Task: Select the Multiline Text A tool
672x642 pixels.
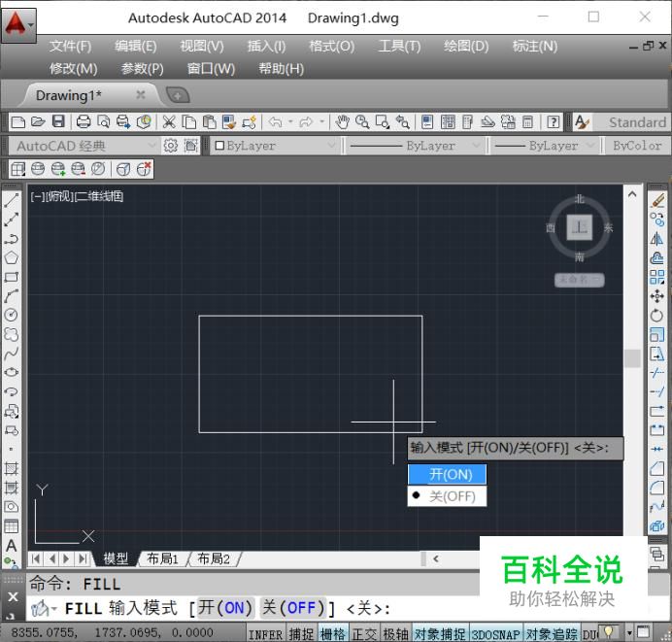Action: 11,545
